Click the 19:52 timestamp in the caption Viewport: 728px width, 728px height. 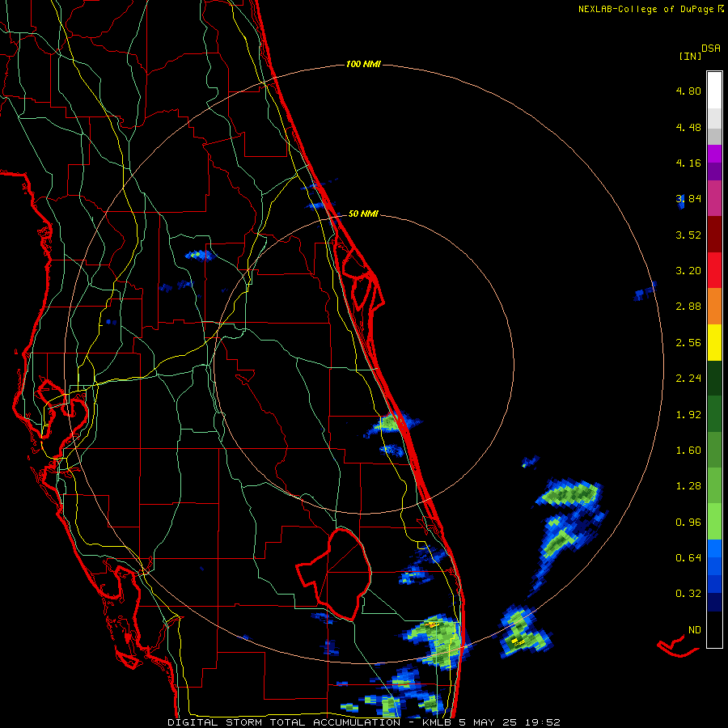[x=543, y=722]
